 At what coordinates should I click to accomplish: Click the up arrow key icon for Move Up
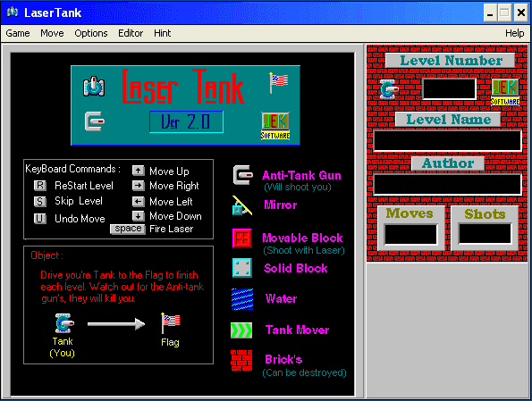tap(138, 171)
